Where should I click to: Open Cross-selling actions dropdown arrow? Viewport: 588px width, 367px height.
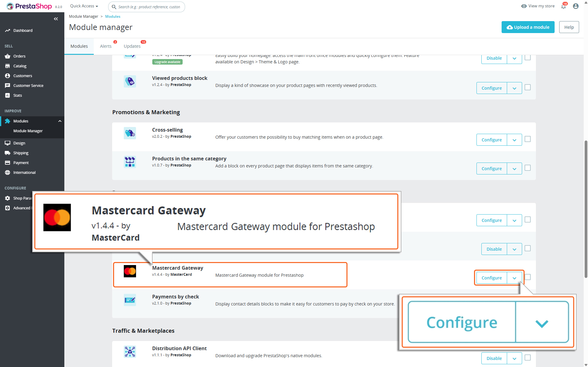coord(514,140)
